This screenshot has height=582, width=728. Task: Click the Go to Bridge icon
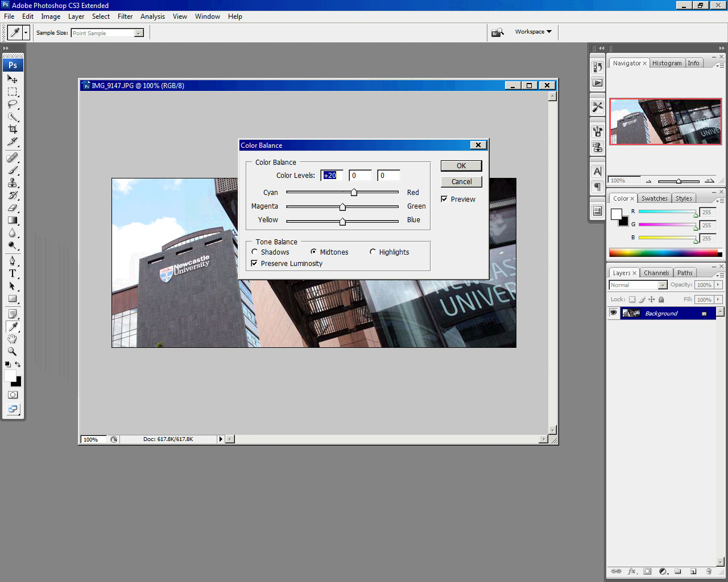498,32
